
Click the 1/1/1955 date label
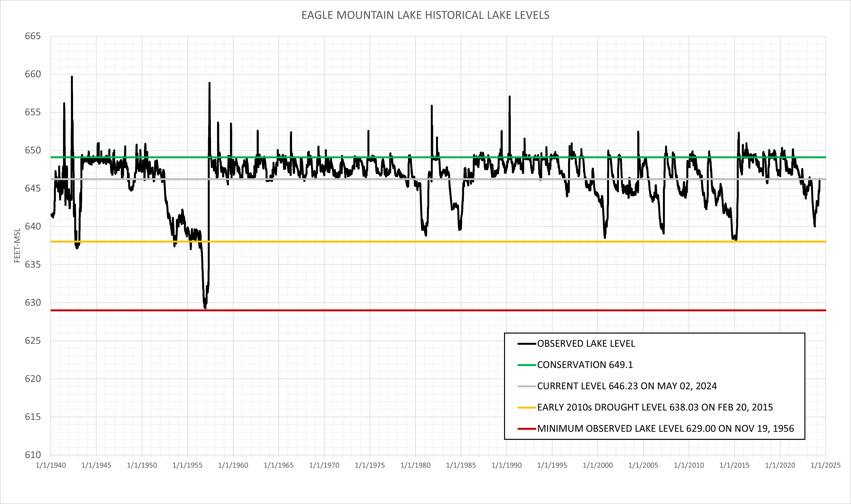tap(187, 465)
